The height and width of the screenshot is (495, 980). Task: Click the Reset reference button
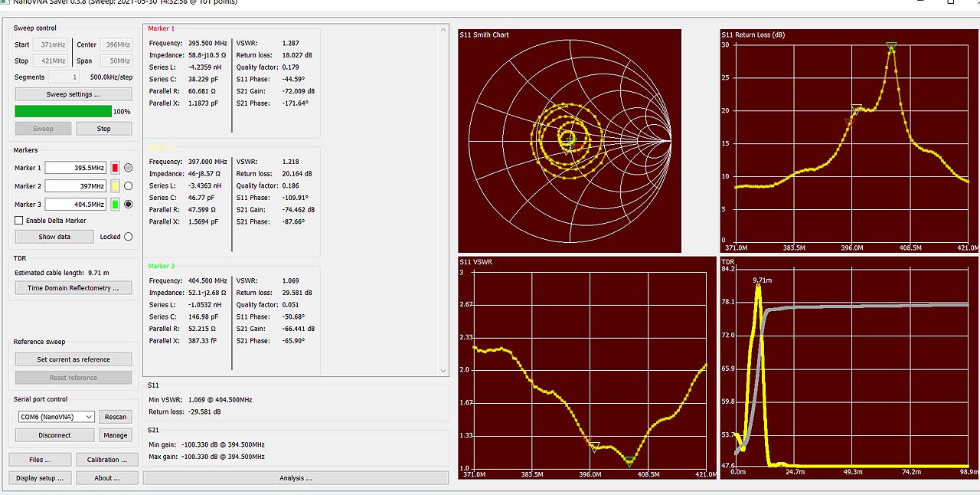click(x=73, y=378)
